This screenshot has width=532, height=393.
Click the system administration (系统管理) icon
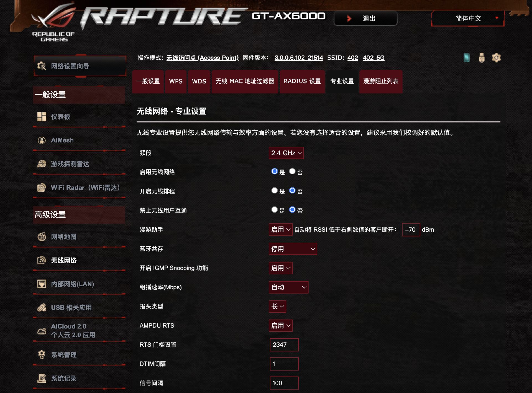tap(42, 355)
